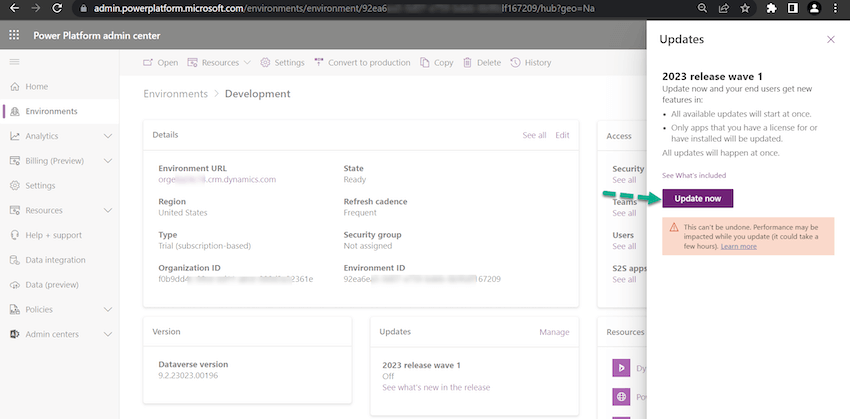
Task: Open browser extensions puzzle icon
Action: [x=771, y=9]
